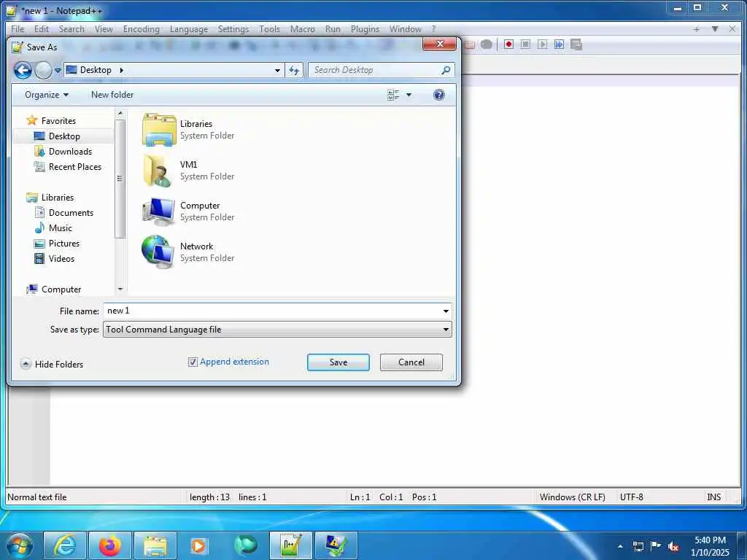Open Windows Explorer from the taskbar
This screenshot has height=560, width=747.
click(155, 545)
